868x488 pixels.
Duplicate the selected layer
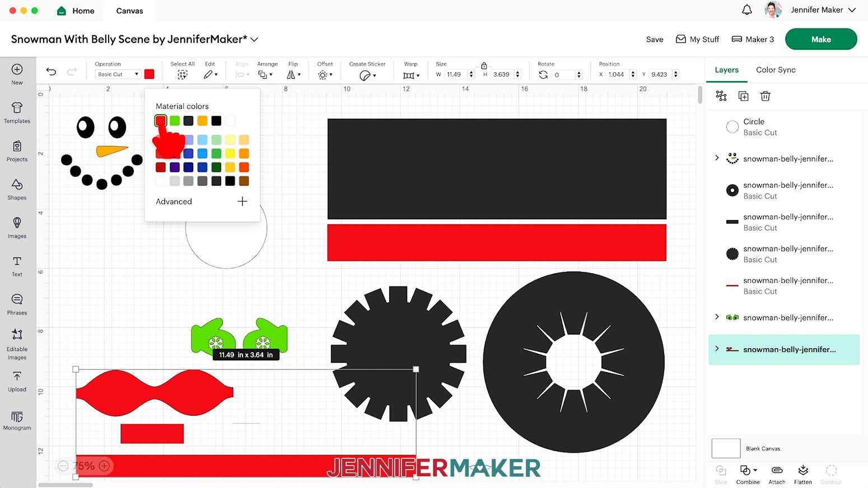coord(743,96)
